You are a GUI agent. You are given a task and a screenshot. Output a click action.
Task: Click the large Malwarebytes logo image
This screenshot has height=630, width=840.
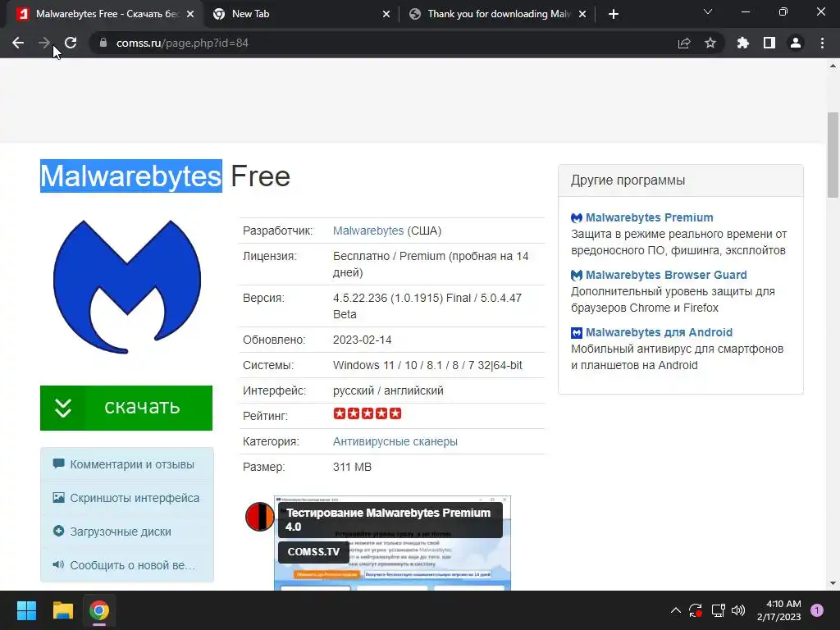127,286
